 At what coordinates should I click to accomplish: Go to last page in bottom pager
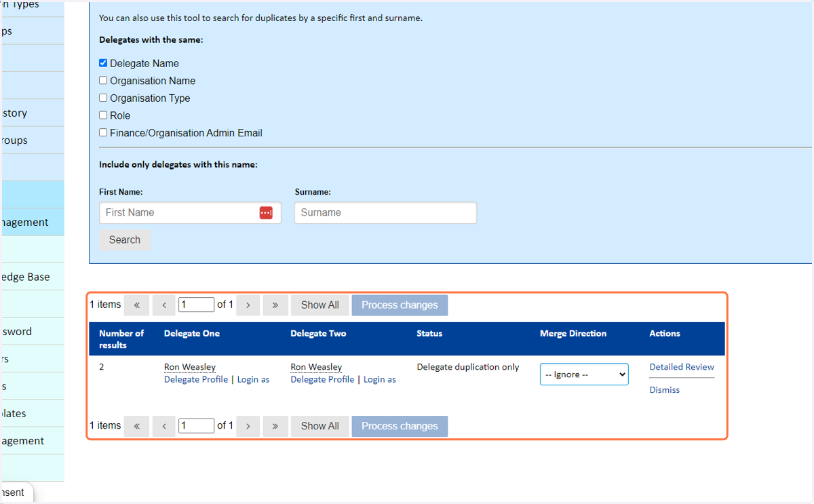[x=275, y=426]
